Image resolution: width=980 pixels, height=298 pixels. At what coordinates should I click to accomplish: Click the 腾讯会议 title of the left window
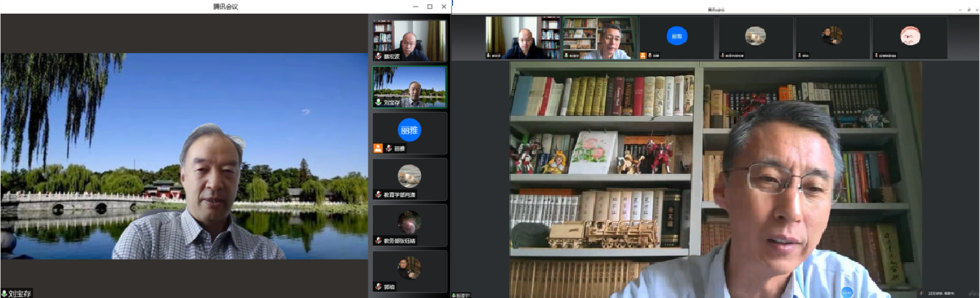tap(225, 6)
